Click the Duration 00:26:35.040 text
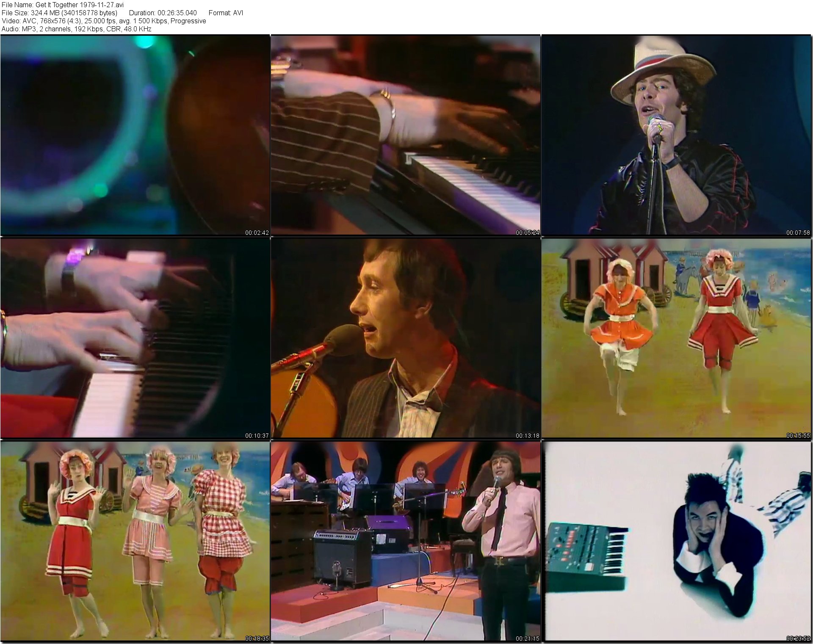Image resolution: width=813 pixels, height=644 pixels. tap(163, 13)
